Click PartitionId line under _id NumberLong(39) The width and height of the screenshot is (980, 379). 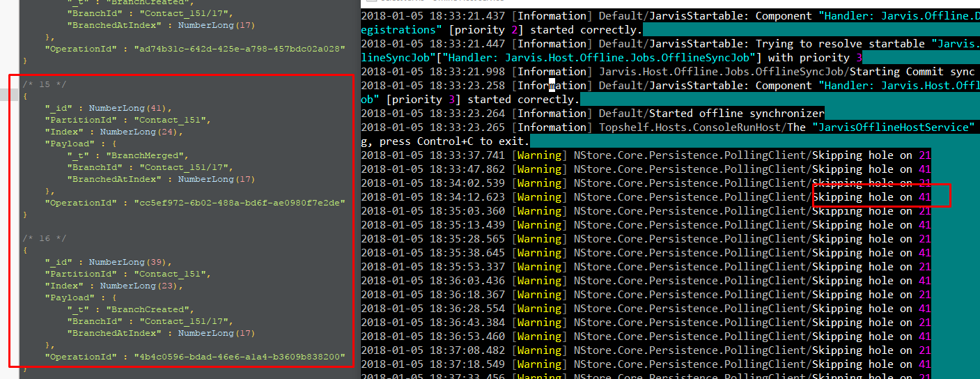[x=127, y=274]
